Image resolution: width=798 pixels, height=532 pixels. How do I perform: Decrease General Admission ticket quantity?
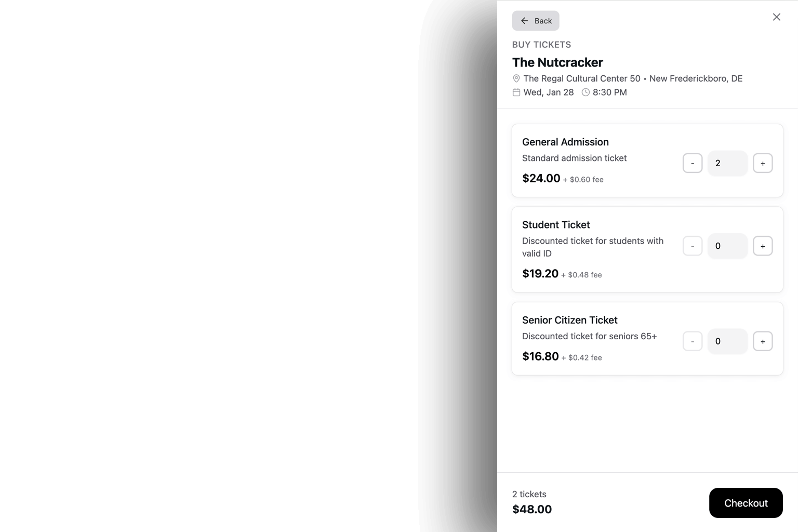(692, 163)
